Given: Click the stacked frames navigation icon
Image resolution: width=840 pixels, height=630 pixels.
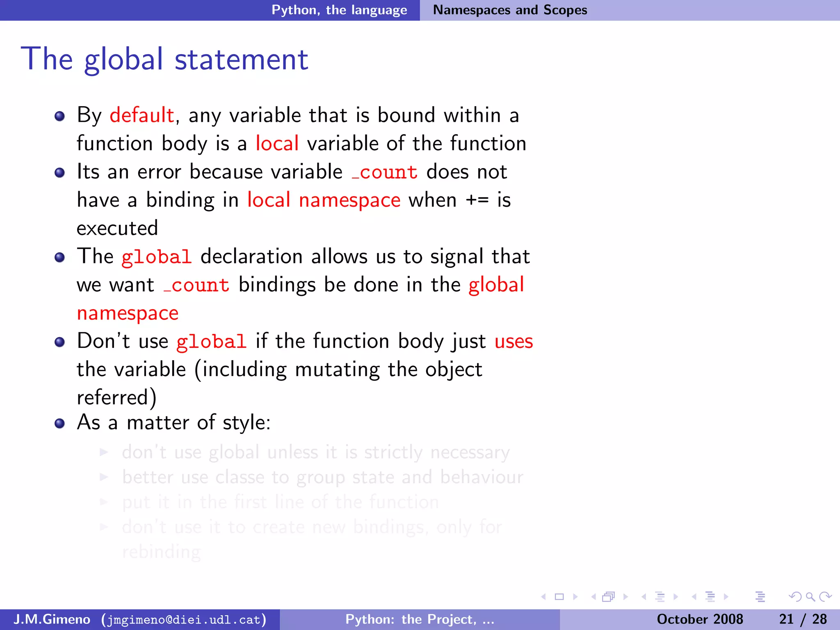Looking at the screenshot, I should 609,597.
